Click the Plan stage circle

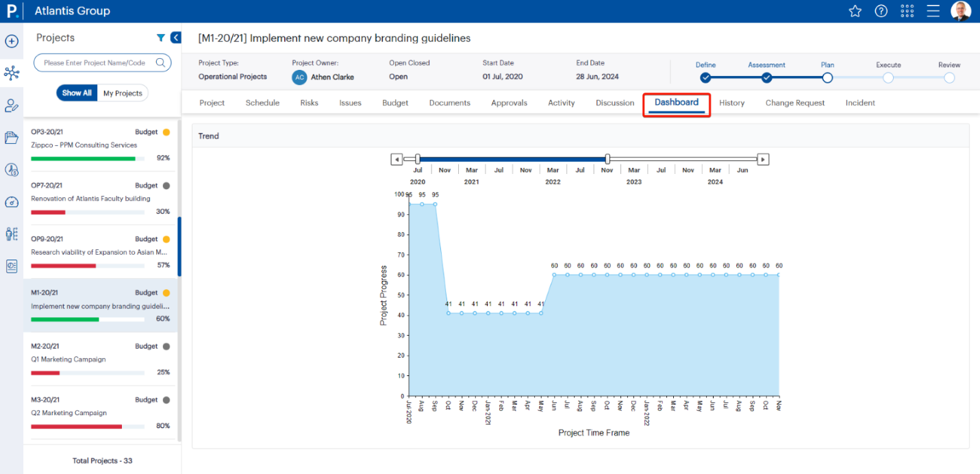coord(827,77)
